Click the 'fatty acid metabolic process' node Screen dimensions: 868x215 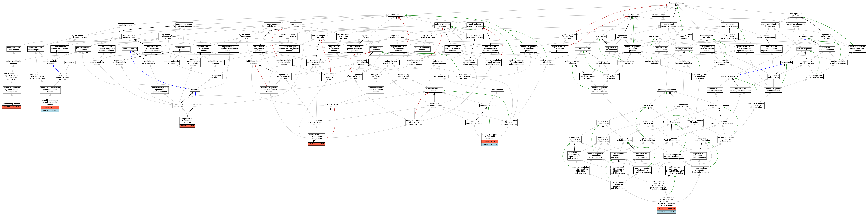pyautogui.click(x=434, y=90)
